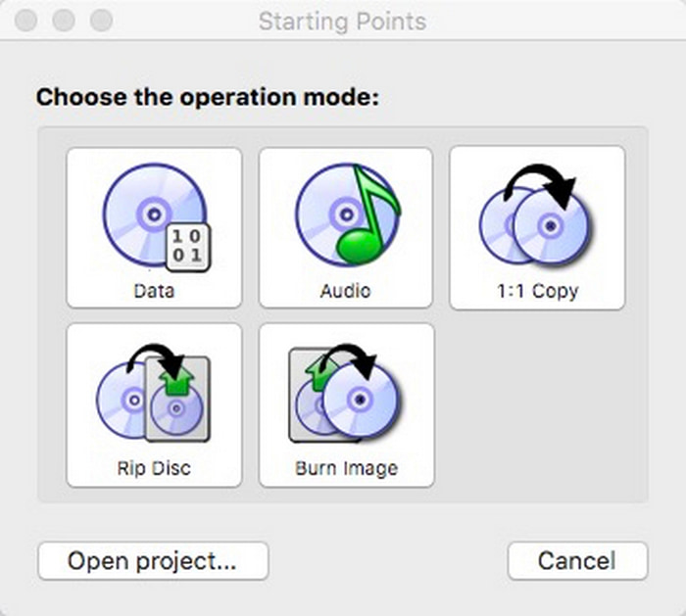Screen dimensions: 686x616
Task: Select the Burn Image mode icon
Action: (x=346, y=399)
